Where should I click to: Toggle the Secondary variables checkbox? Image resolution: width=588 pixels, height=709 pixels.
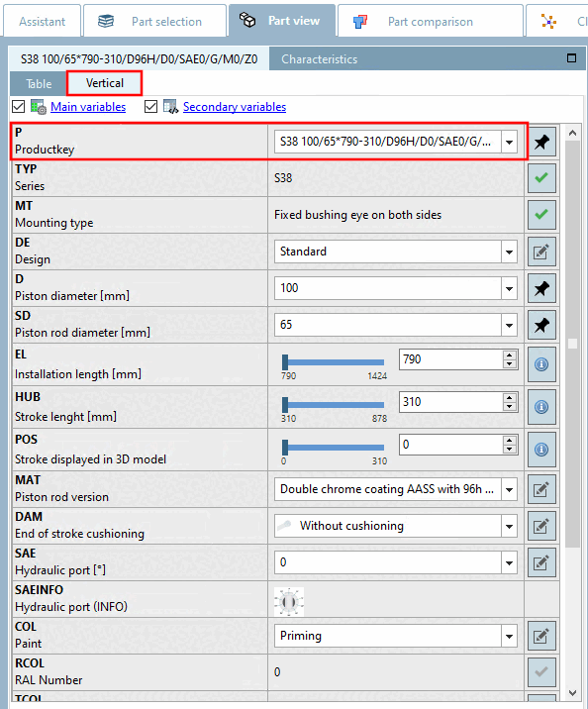pyautogui.click(x=150, y=107)
